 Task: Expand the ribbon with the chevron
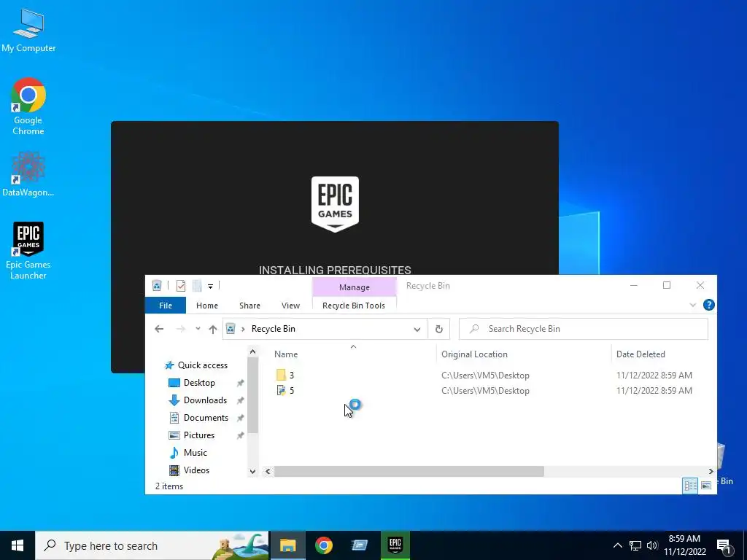point(693,306)
